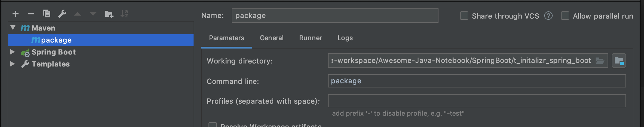The width and height of the screenshot is (644, 127).
Task: Create new folder in configurations toolbar
Action: click(x=109, y=14)
